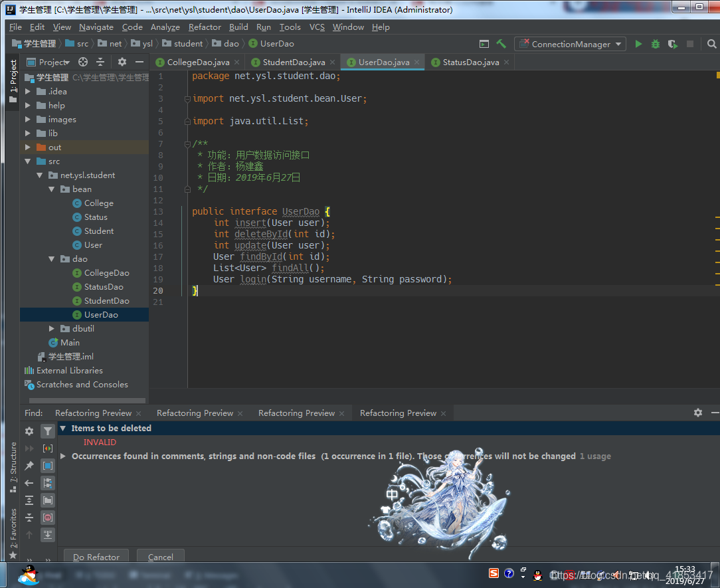Open QQ penguin in taskbar
Image resolution: width=720 pixels, height=588 pixels.
coord(29,575)
